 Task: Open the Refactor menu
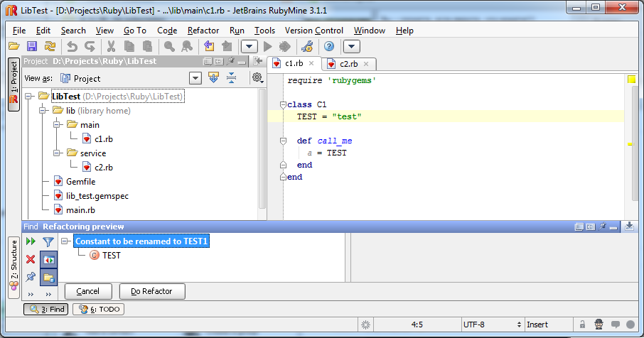[x=203, y=31]
